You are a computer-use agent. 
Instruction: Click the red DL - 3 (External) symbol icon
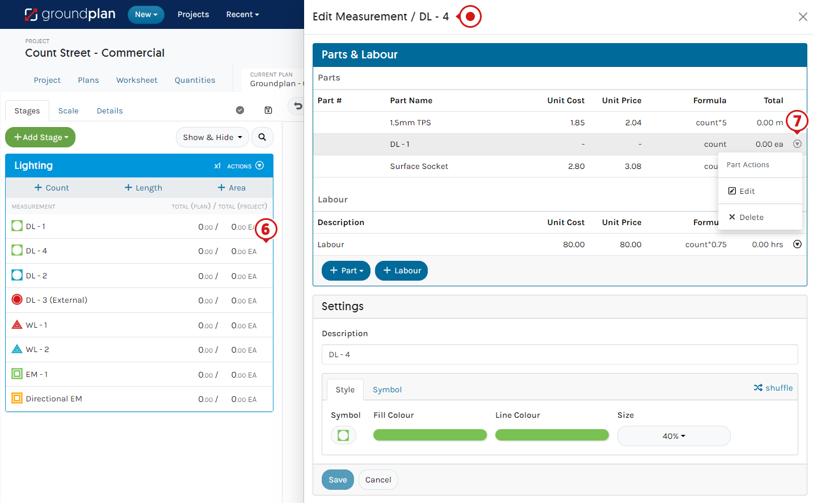pyautogui.click(x=17, y=300)
